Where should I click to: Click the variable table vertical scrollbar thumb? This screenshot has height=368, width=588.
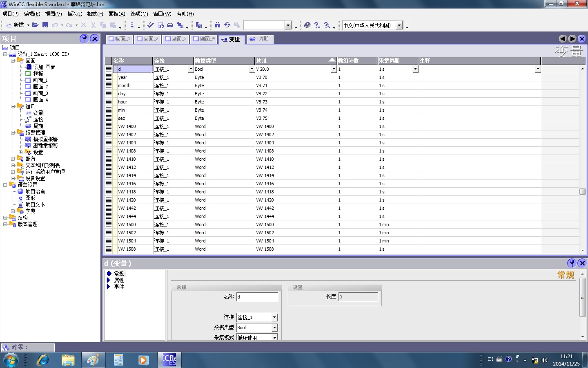(583, 191)
